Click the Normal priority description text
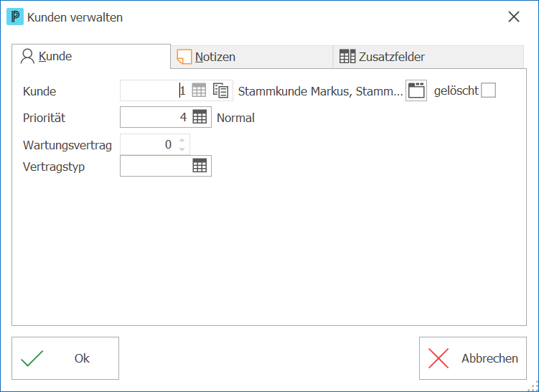This screenshot has height=392, width=539. tap(235, 118)
